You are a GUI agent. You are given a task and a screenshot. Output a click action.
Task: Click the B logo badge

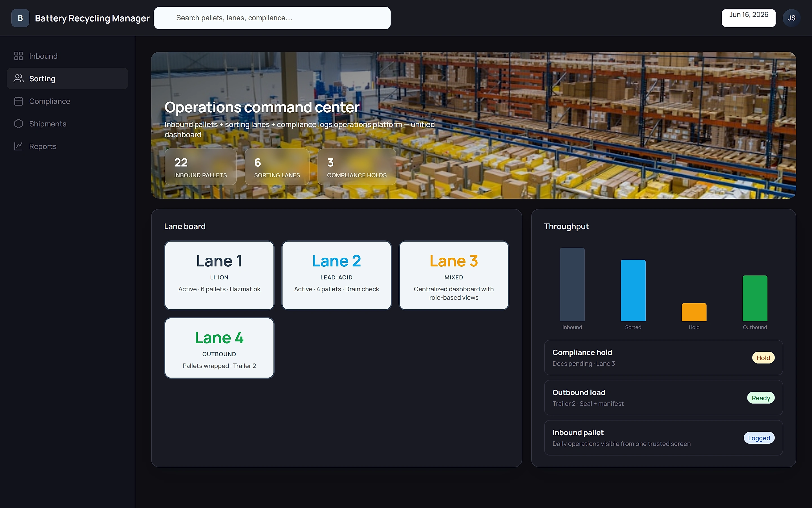coord(20,18)
